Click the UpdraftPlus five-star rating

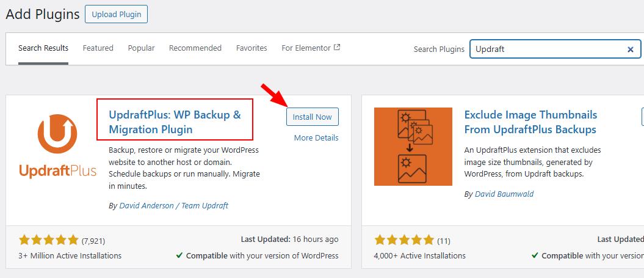coord(49,240)
